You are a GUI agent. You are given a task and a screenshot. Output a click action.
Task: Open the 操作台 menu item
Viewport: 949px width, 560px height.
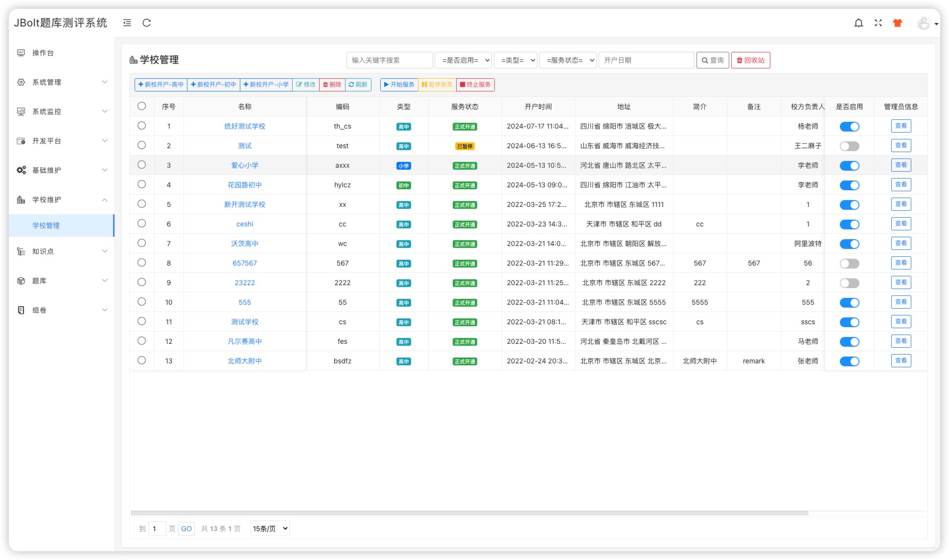(62, 53)
